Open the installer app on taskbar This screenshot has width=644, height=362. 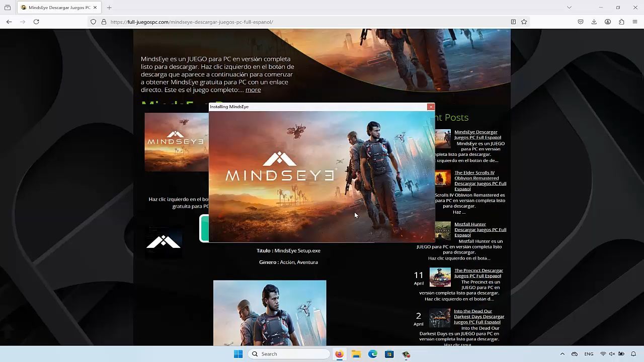pos(406,354)
